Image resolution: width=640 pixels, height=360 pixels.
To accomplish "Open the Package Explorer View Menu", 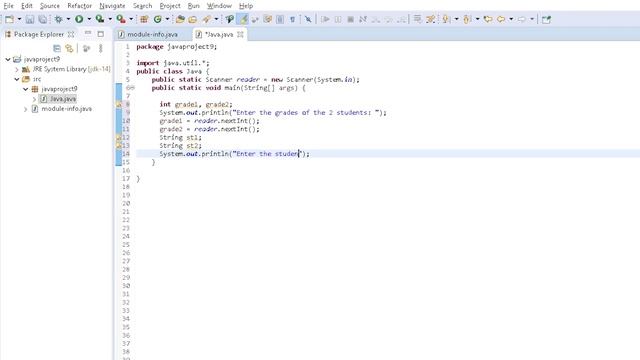I will pos(100,49).
